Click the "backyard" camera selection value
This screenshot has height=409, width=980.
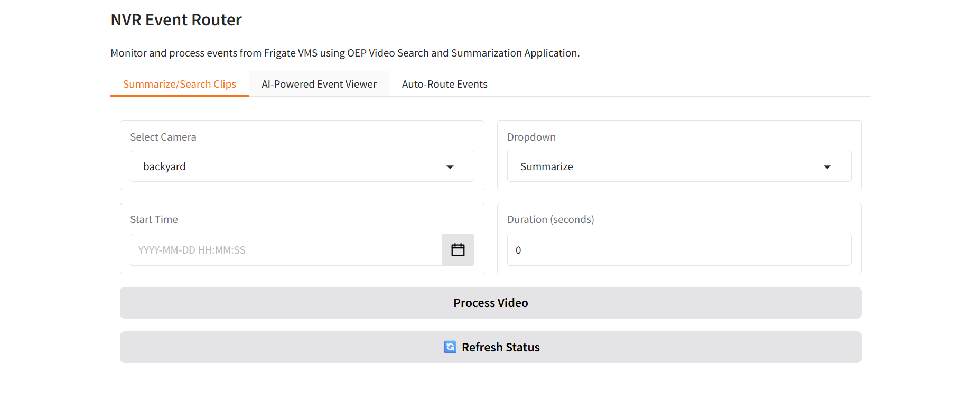(164, 167)
